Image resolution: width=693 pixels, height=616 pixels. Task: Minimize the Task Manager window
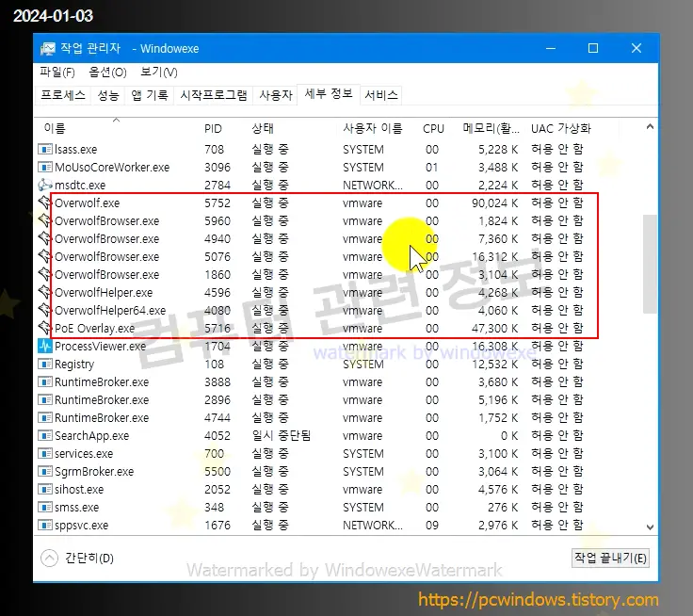point(551,48)
